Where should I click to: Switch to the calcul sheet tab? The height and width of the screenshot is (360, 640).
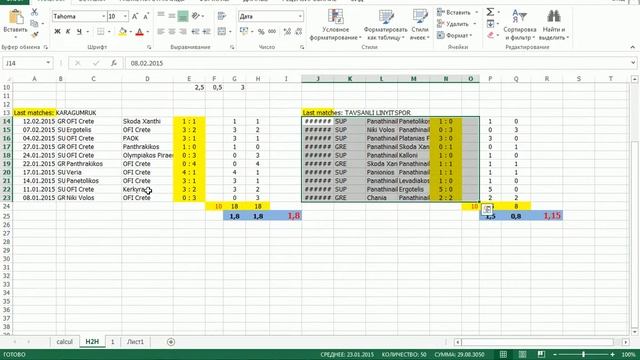point(64,342)
